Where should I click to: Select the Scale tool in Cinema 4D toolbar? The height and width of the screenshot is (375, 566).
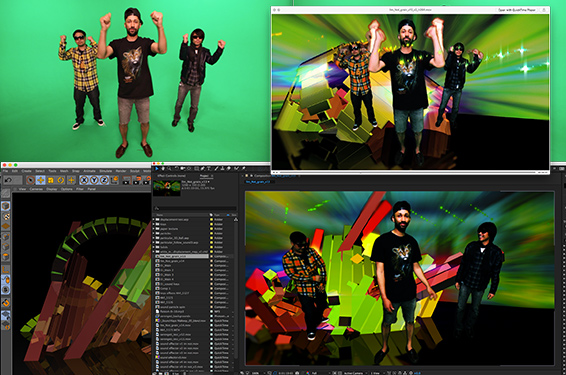(x=51, y=179)
